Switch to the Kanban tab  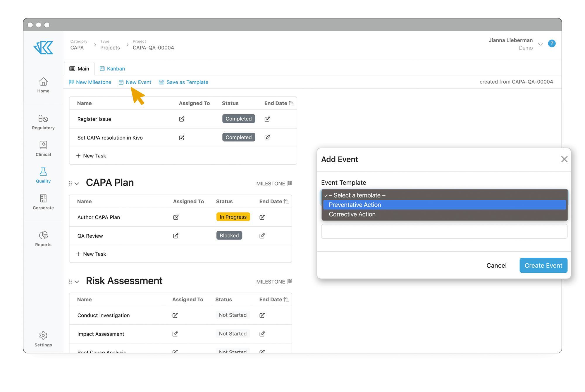point(112,69)
